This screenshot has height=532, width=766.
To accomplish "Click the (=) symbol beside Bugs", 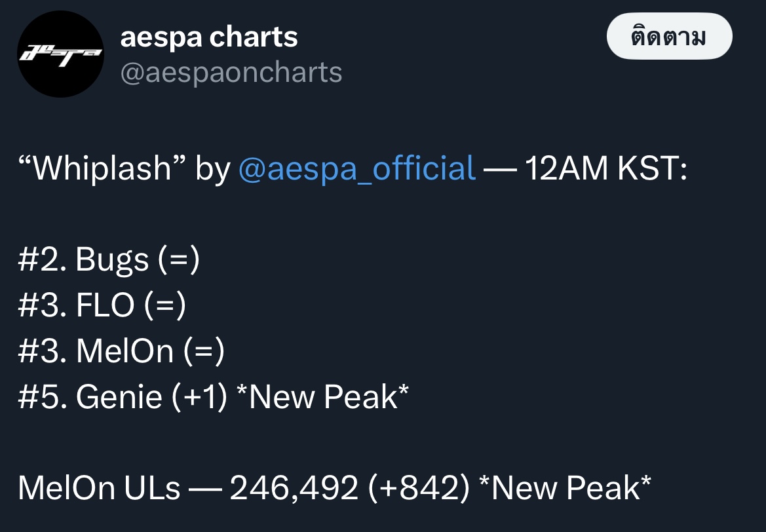I will (x=178, y=260).
